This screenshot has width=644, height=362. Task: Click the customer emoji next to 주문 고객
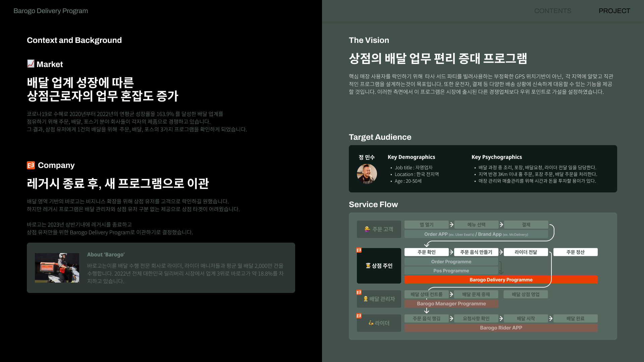pos(368,229)
